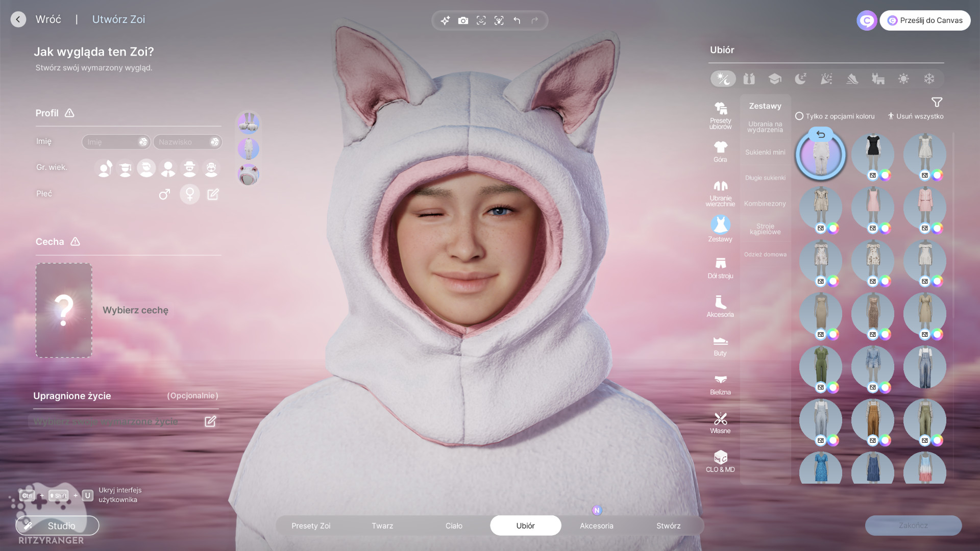Click the camera screenshot icon
980x551 pixels.
463,20
